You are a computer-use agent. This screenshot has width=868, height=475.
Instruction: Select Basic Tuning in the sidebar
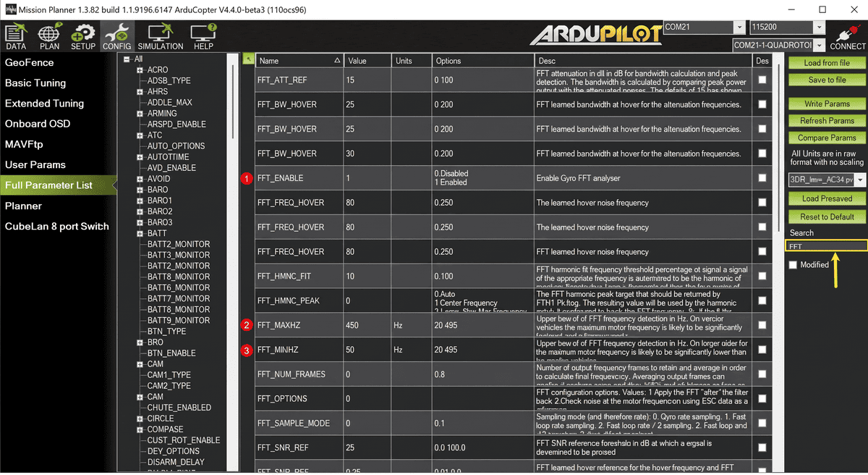click(35, 83)
